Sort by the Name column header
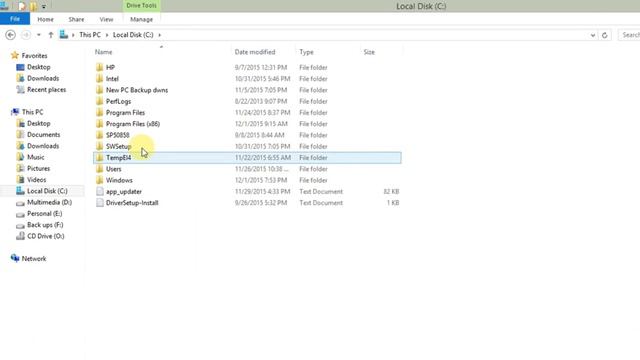The width and height of the screenshot is (640, 360). (103, 52)
